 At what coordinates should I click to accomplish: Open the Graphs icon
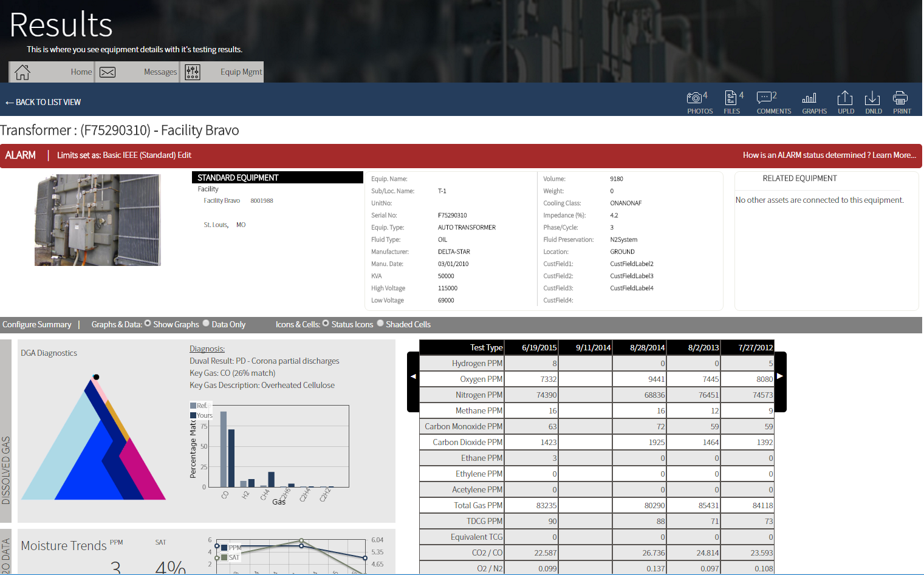[x=814, y=100]
